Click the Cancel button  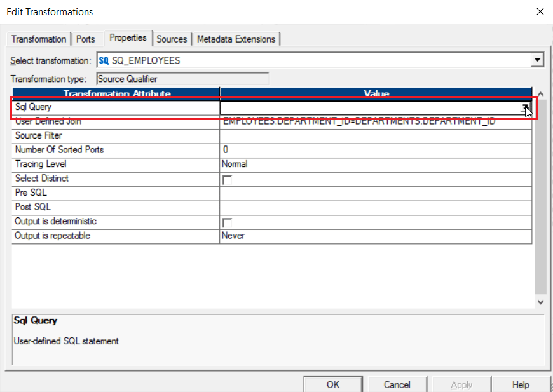coord(397,384)
